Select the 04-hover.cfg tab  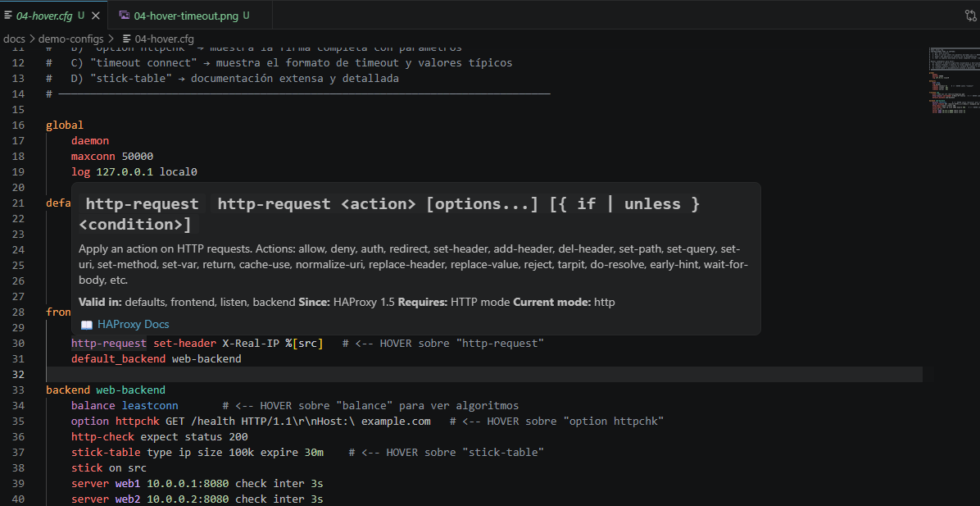point(45,14)
